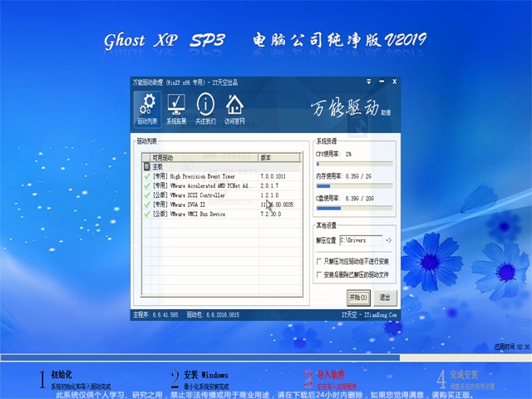Click the 开始(3) start button
The height and width of the screenshot is (399, 532).
click(x=358, y=298)
